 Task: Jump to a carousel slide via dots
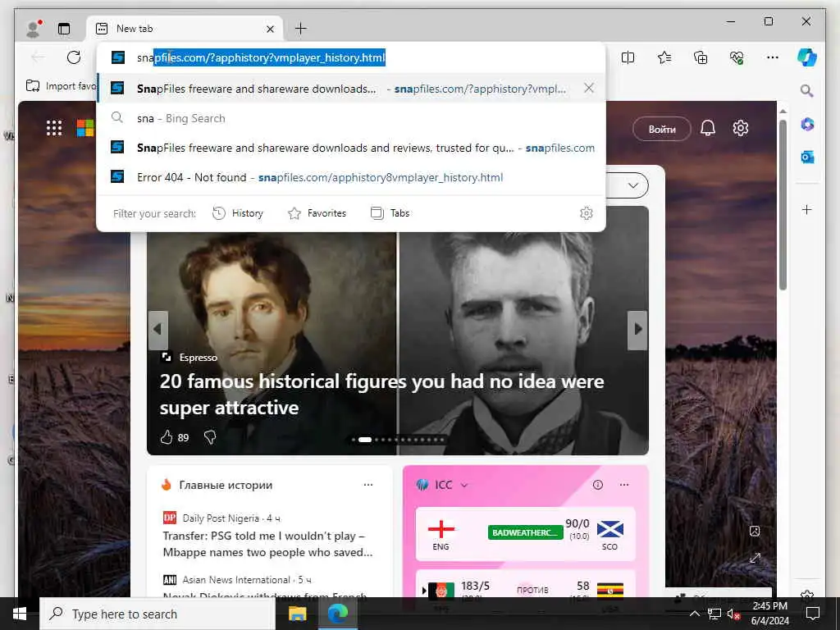tap(398, 440)
